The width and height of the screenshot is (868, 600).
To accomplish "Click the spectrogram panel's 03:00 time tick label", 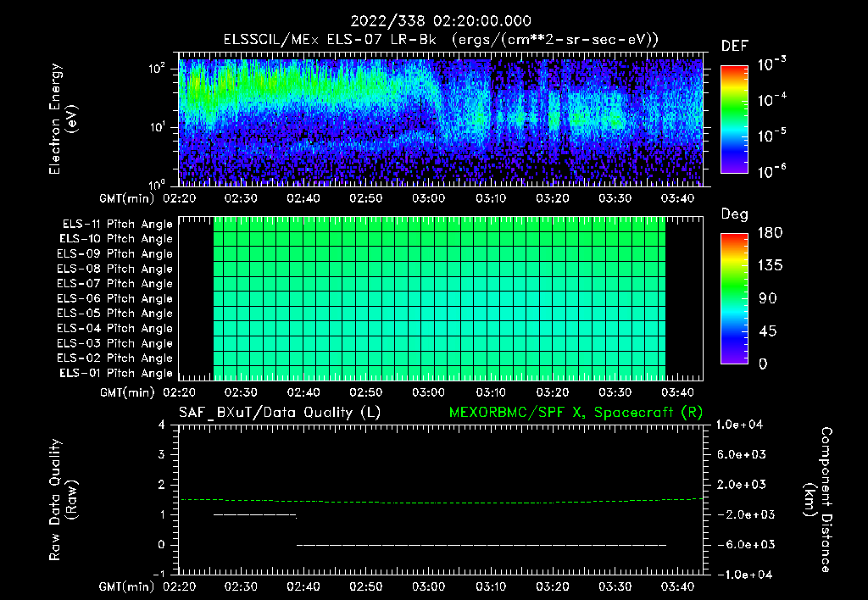I will click(428, 198).
